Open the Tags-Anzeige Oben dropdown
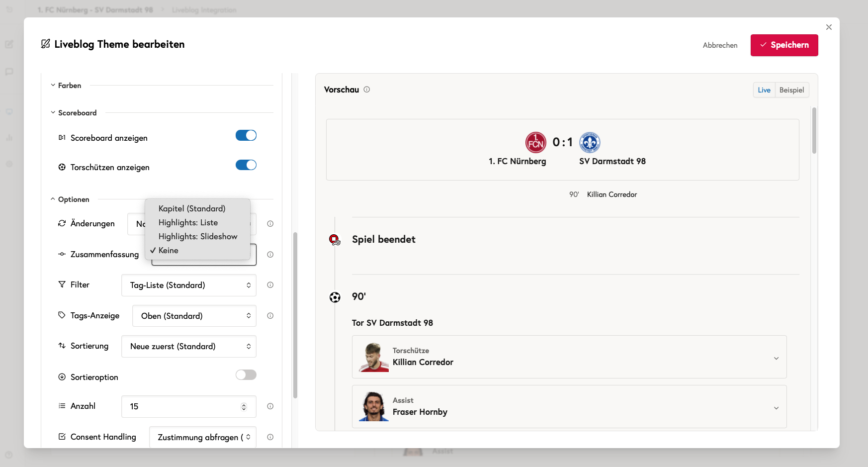The width and height of the screenshot is (868, 467). tap(194, 316)
